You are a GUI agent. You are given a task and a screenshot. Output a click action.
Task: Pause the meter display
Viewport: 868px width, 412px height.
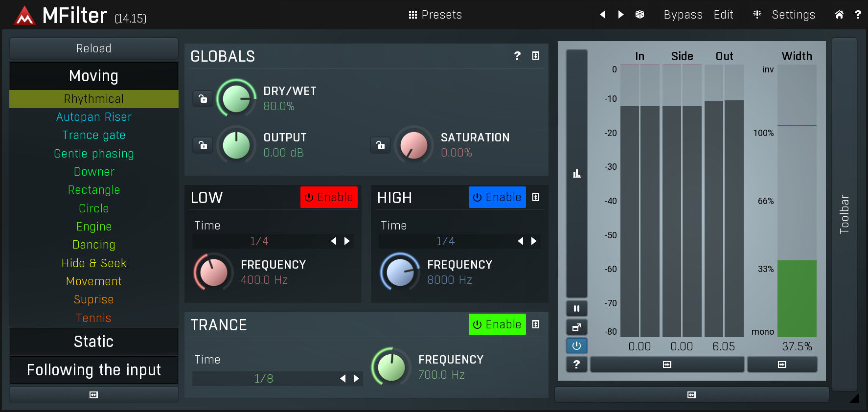tap(576, 309)
